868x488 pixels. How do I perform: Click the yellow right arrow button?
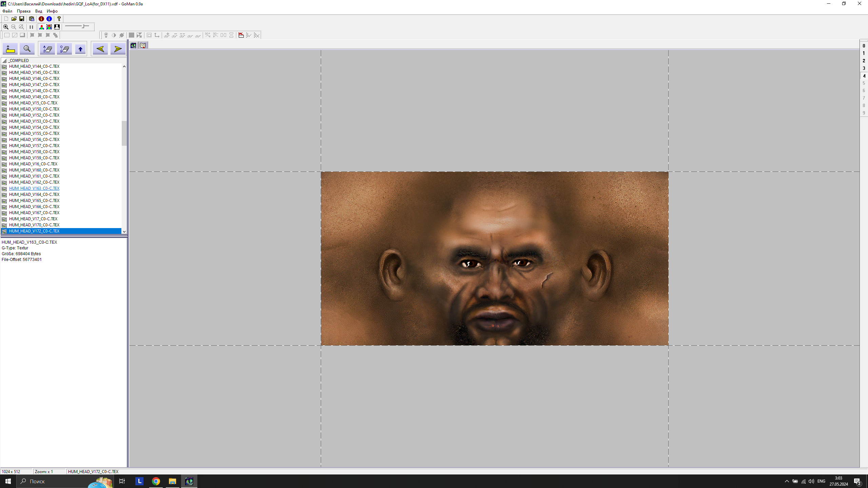118,49
